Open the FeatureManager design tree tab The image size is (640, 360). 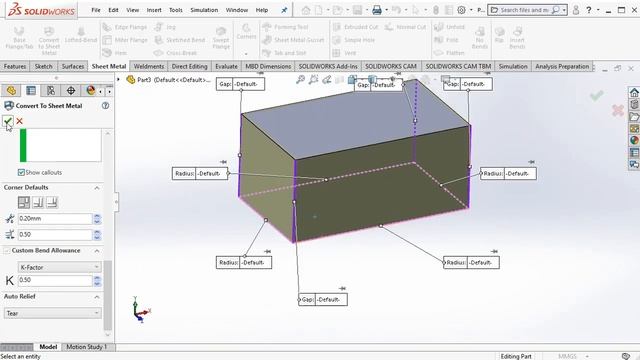click(x=11, y=90)
